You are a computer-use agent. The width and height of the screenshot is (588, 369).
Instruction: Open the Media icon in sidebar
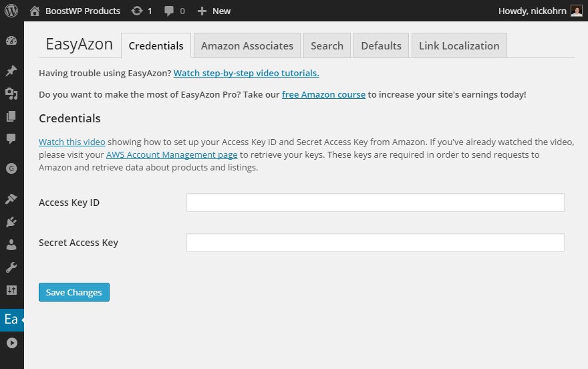(x=11, y=94)
